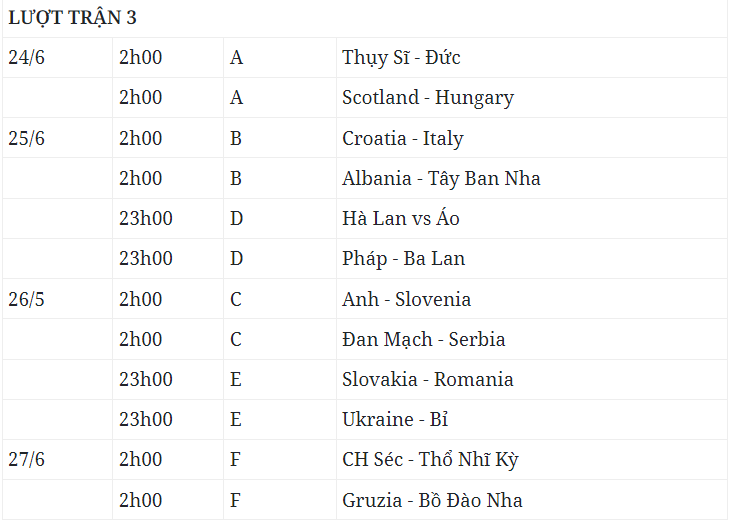Select the 27/6 date cell

(x=27, y=460)
